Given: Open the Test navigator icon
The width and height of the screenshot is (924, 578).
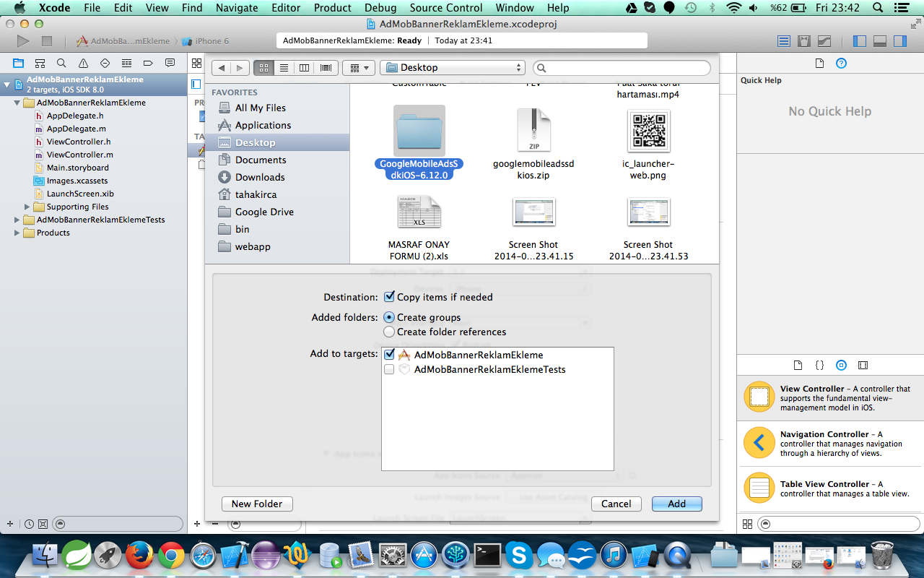Looking at the screenshot, I should (105, 63).
